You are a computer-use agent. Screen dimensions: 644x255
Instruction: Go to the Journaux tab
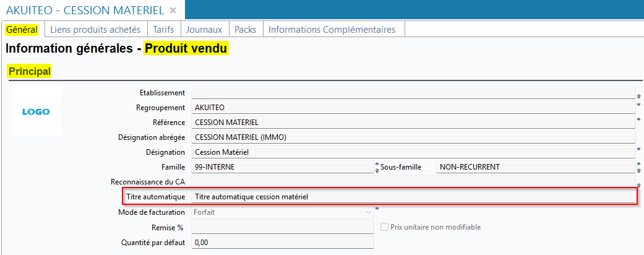pyautogui.click(x=204, y=30)
